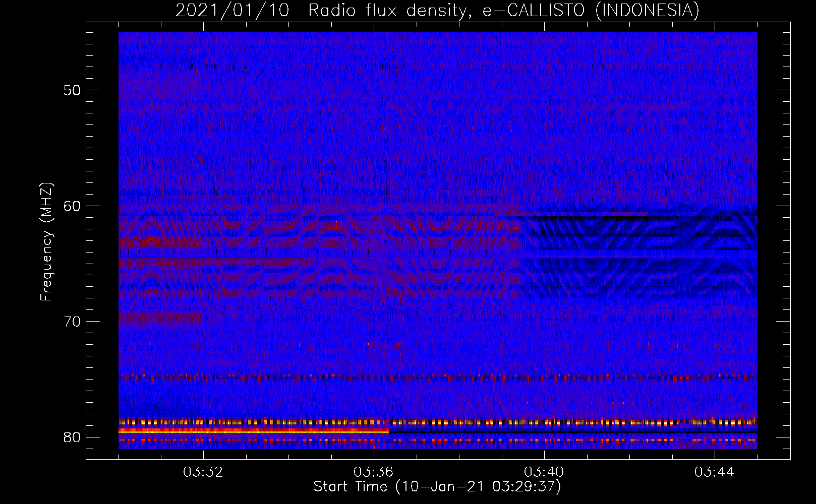Image resolution: width=816 pixels, height=504 pixels.
Task: Click the '80' frequency tick label
Action: click(73, 437)
